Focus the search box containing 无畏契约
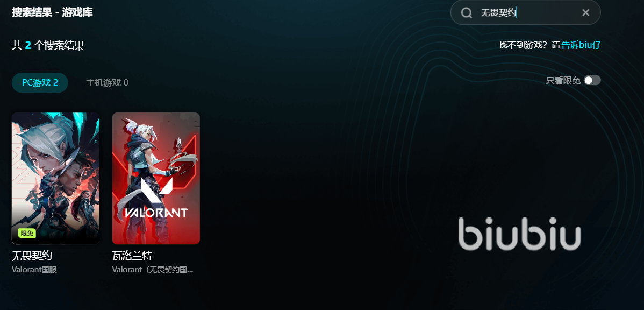Screen dimensions: 644x310 coord(525,12)
